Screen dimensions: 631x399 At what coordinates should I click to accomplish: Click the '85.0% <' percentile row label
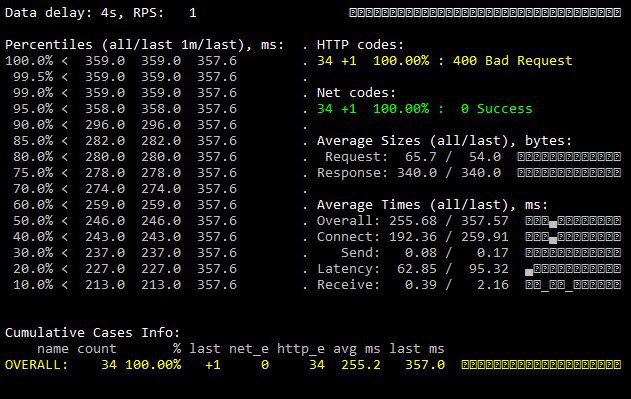tap(41, 141)
